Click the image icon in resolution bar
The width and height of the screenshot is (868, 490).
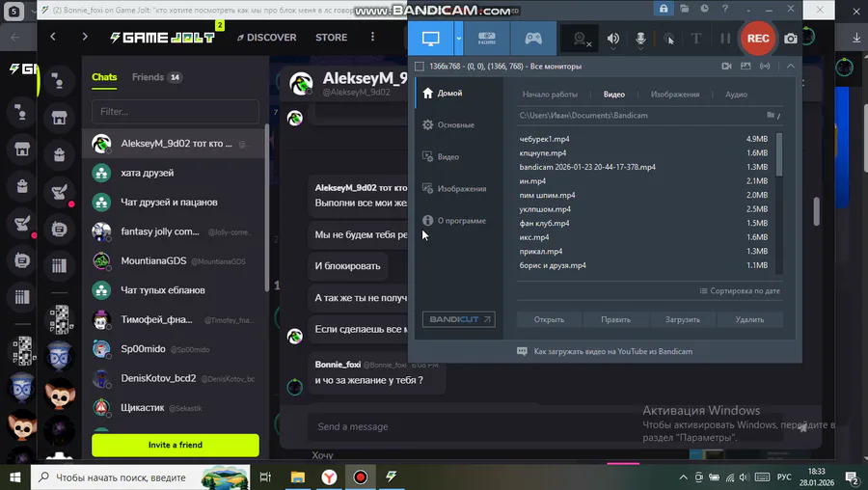(x=746, y=66)
